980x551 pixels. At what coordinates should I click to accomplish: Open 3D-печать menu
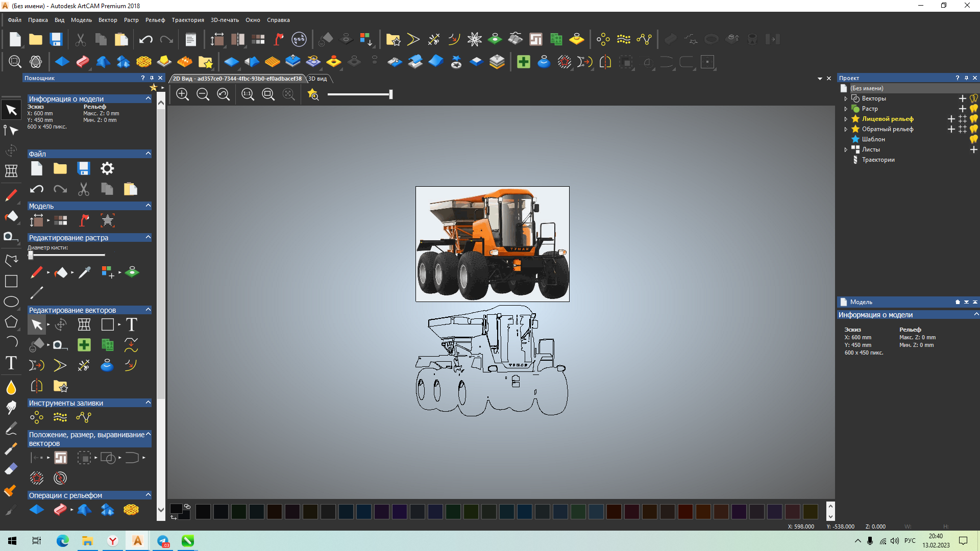tap(225, 20)
